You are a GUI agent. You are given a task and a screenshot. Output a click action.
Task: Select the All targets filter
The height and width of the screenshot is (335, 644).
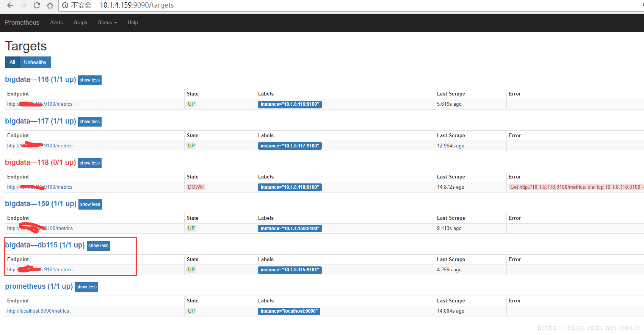pos(12,63)
